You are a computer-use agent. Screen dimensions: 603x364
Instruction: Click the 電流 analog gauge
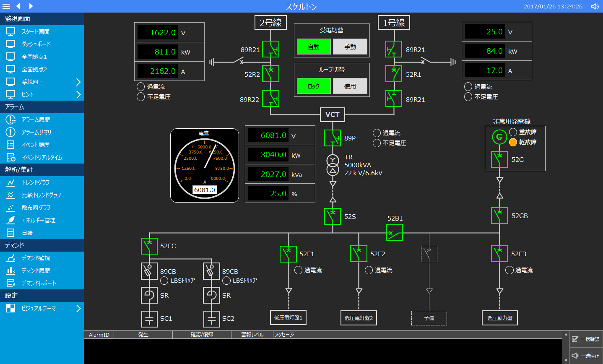coord(205,166)
